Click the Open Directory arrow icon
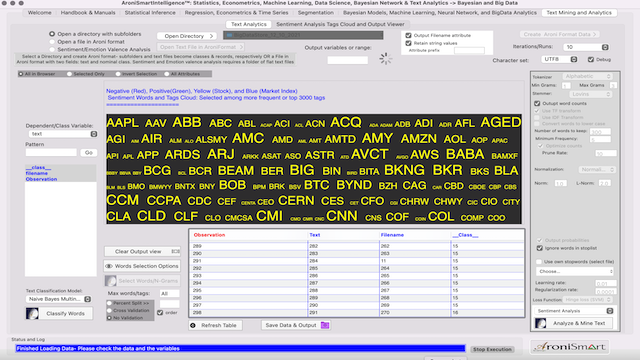Screen dimensions: 640x360 click(211, 36)
